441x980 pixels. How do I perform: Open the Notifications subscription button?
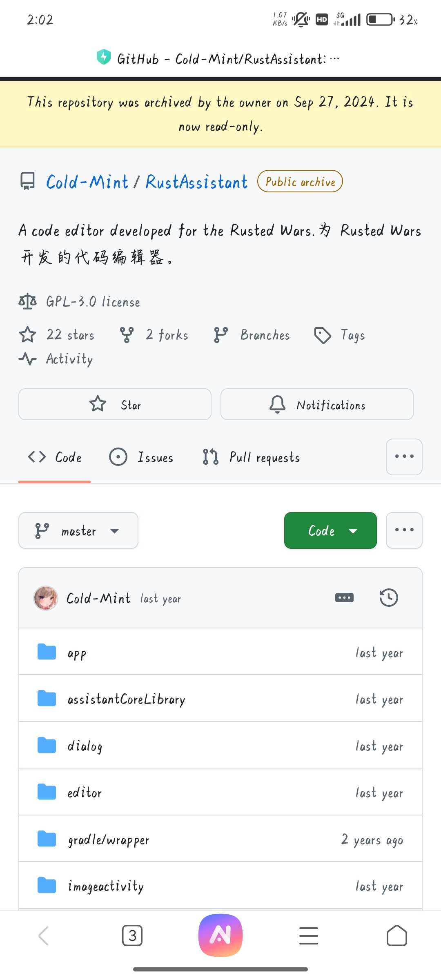(x=317, y=404)
